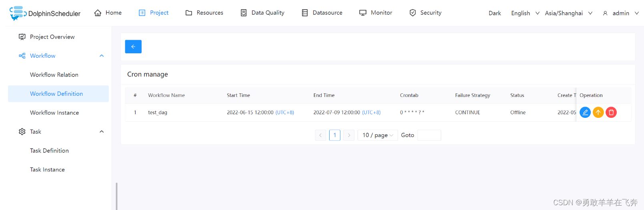Image resolution: width=644 pixels, height=210 pixels.
Task: Toggle the Dark theme switch
Action: click(x=494, y=13)
